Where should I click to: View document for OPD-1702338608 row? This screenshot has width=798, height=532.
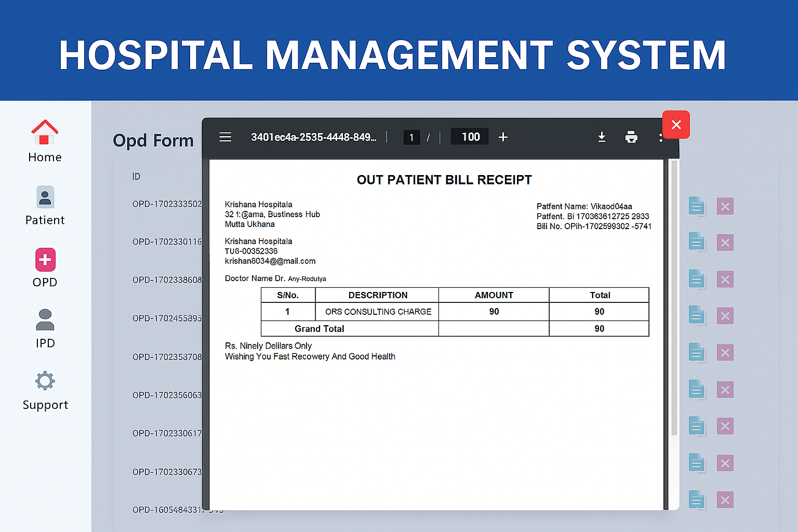point(697,280)
